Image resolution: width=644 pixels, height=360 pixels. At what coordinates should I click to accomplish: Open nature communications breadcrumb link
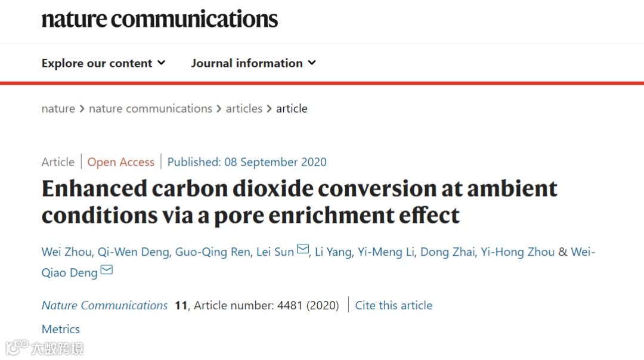click(x=150, y=108)
